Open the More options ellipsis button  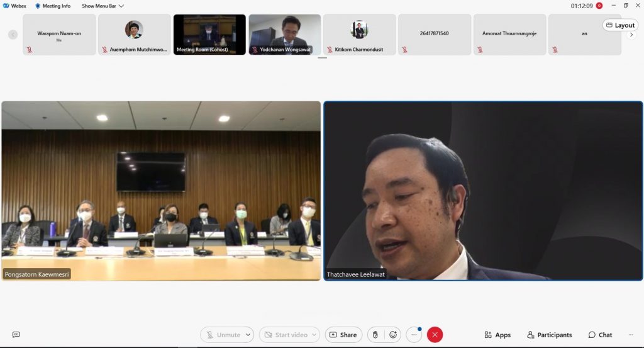click(x=414, y=335)
